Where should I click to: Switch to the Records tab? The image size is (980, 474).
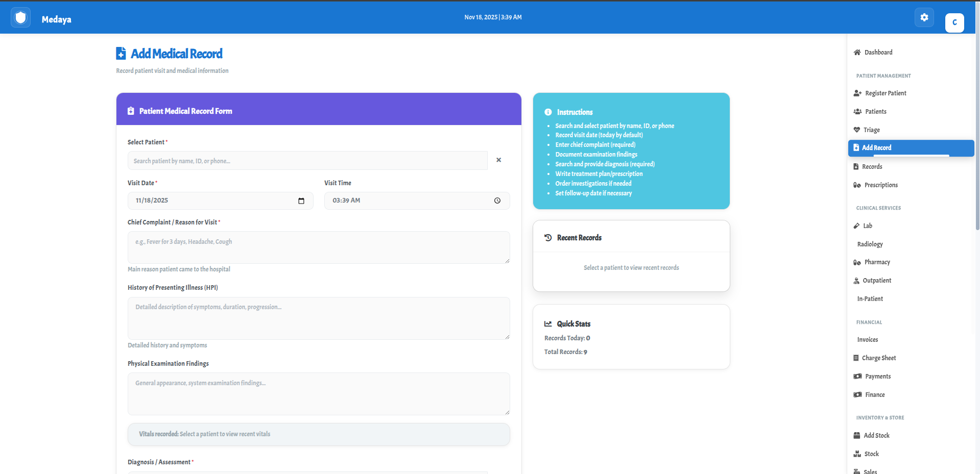(x=872, y=166)
